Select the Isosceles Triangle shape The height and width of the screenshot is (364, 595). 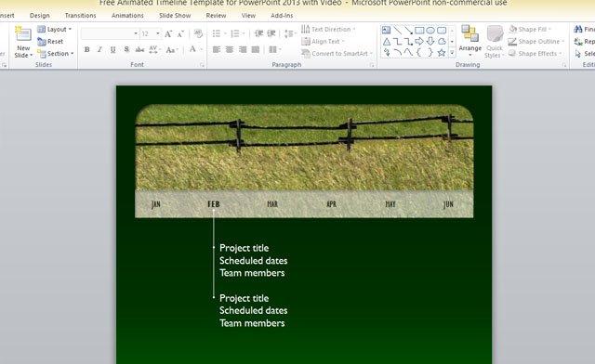tap(387, 42)
